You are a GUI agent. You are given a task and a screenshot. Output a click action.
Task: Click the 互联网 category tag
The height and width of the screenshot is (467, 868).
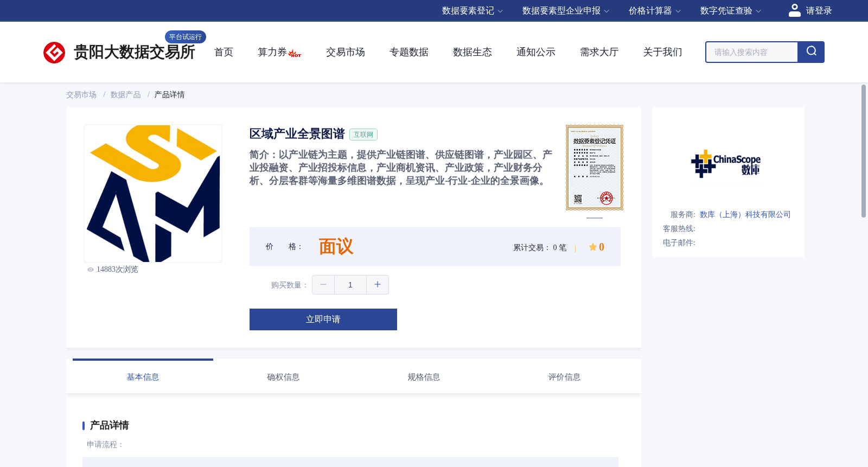coord(363,135)
